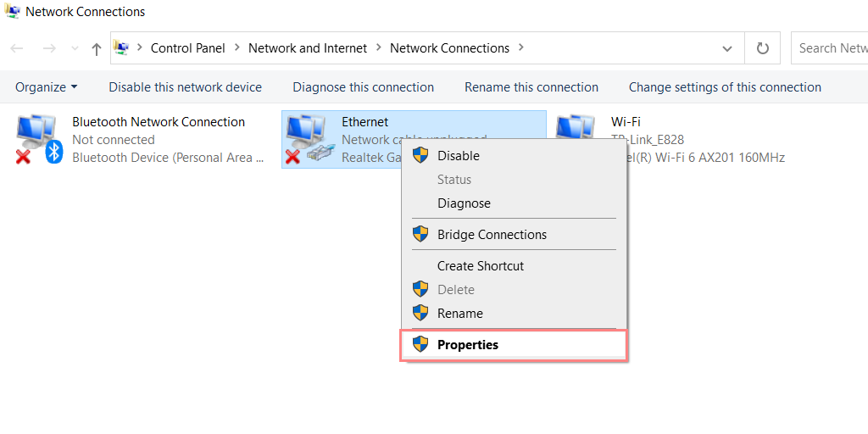
Task: Click the Refresh icon beside address bar
Action: (762, 48)
